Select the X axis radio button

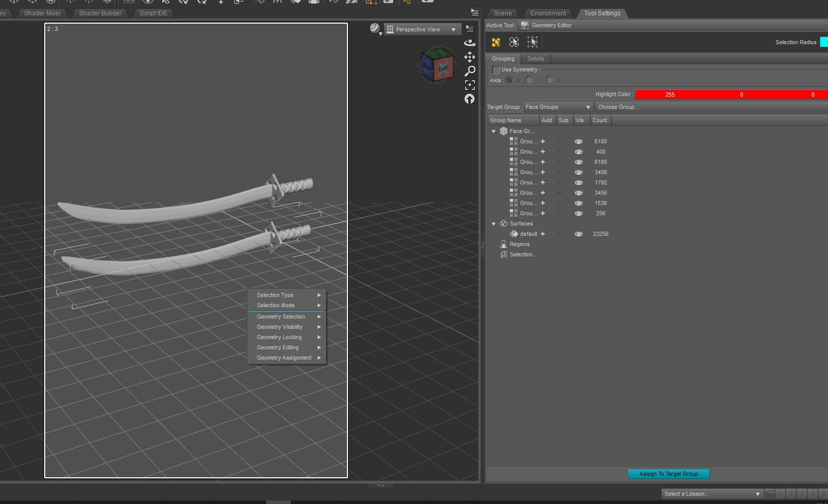coord(509,80)
